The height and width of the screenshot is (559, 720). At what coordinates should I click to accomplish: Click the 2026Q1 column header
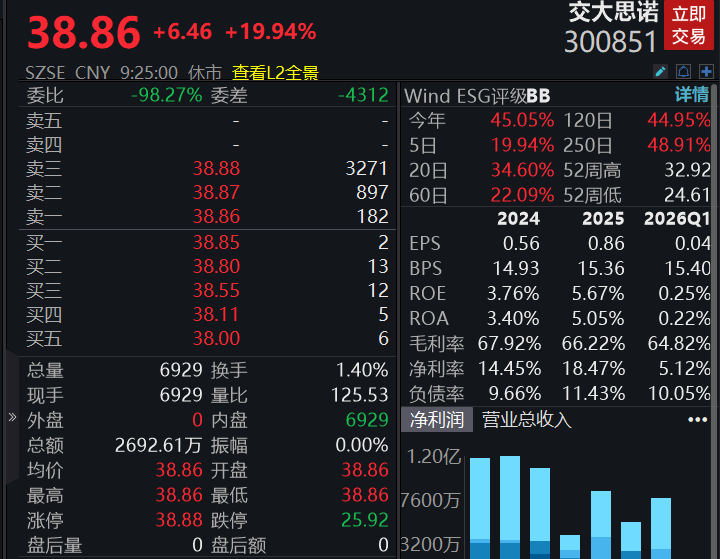coord(677,219)
